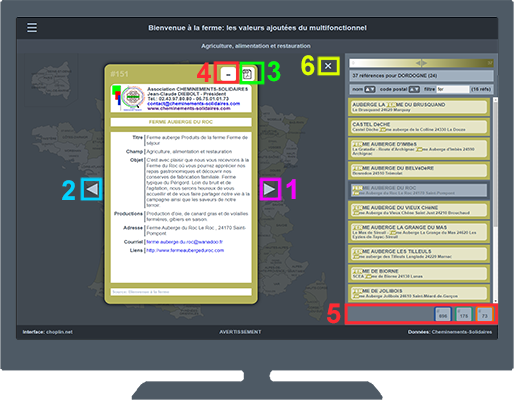
Task: Open the fermeaubergeduroc.com link
Action: [185, 250]
